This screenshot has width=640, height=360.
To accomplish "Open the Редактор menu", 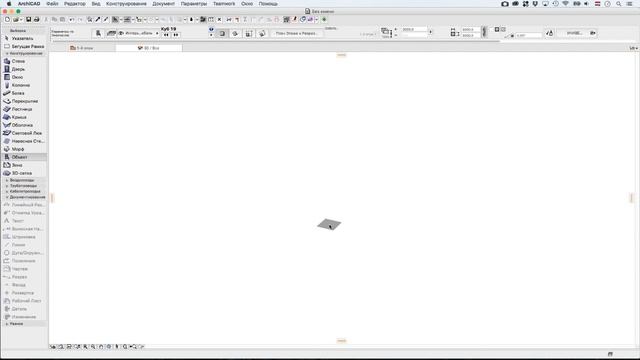I will tap(75, 4).
